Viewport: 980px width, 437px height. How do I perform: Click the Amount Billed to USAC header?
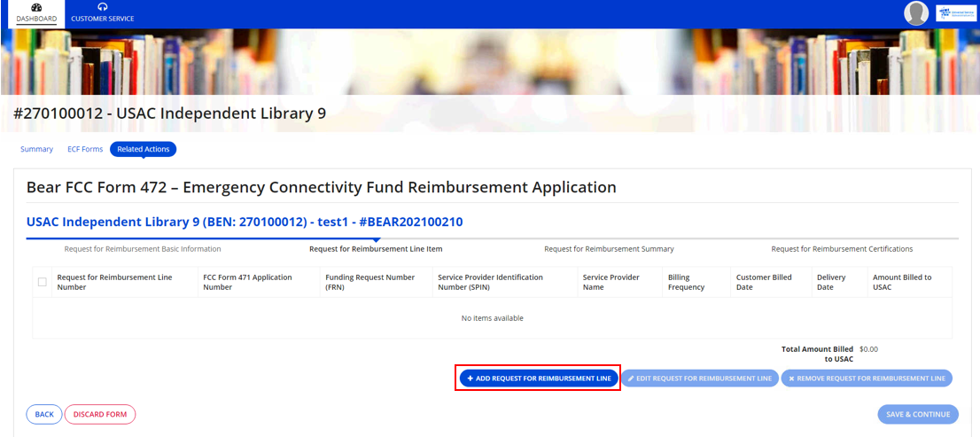pyautogui.click(x=909, y=282)
